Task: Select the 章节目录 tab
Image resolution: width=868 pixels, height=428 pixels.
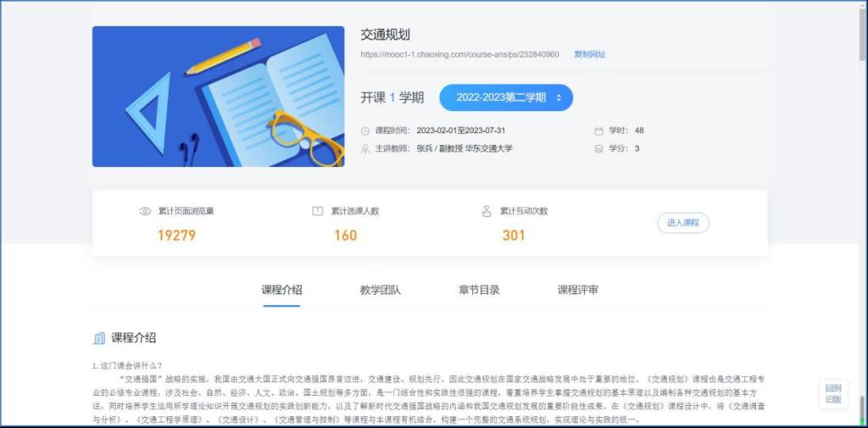Action: (479, 290)
